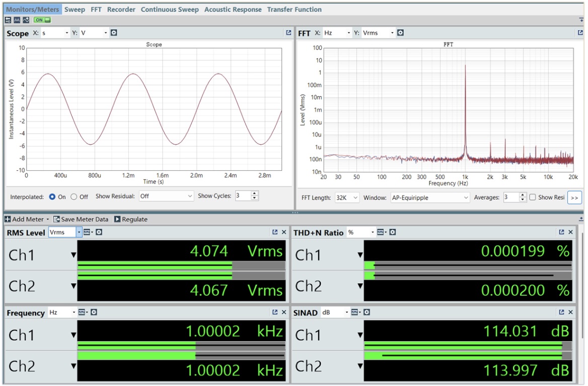The image size is (588, 386).
Task: Open THD+N Ratio settings gear
Action: (x=393, y=232)
